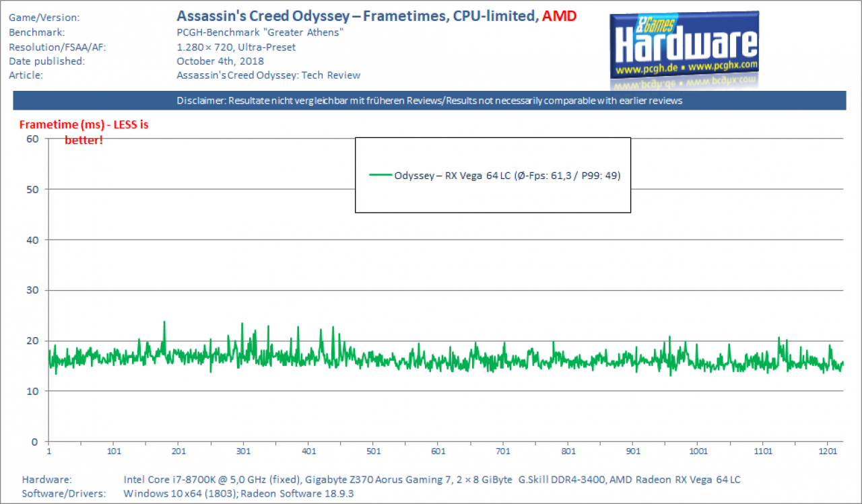Click the "Article:" label
This screenshot has height=504, width=862.
[26, 75]
